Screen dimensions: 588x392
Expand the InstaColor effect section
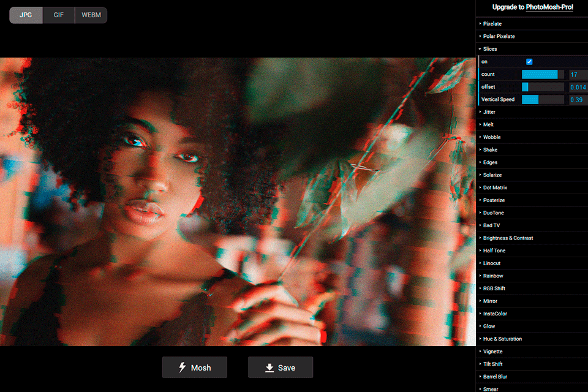pyautogui.click(x=532, y=314)
